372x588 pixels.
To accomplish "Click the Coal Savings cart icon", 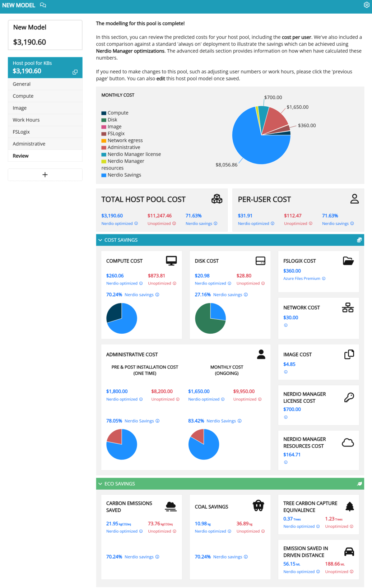I will [x=259, y=506].
